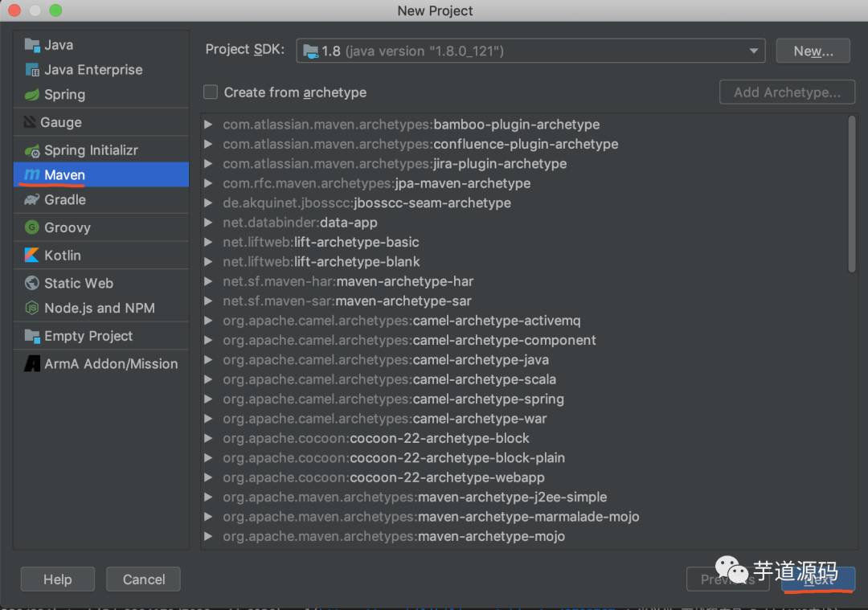Click the Spring leaf icon
868x610 pixels.
click(32, 95)
